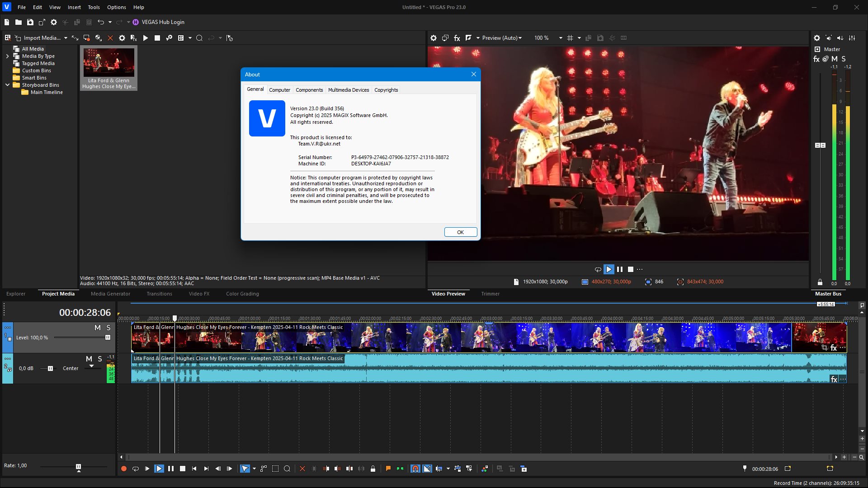Viewport: 868px width, 488px height.
Task: Expand the Media By Type tree node
Action: click(7, 56)
